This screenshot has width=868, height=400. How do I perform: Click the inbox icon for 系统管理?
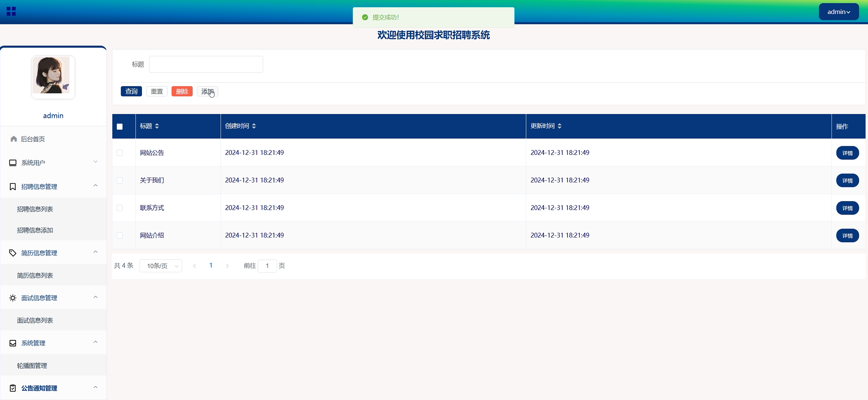(x=13, y=343)
